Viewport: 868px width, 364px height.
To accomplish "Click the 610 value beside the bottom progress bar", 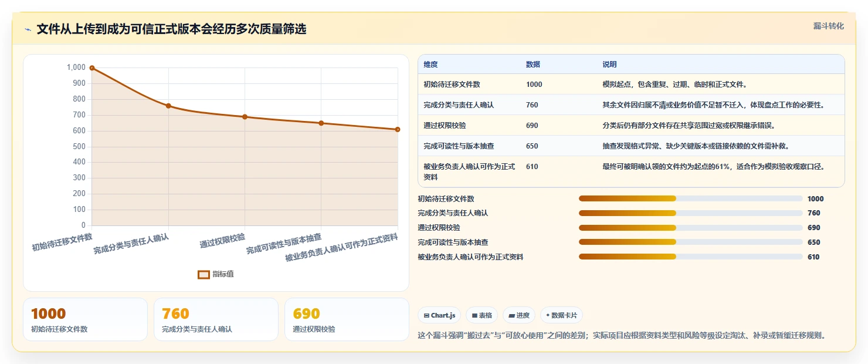I will pos(813,257).
